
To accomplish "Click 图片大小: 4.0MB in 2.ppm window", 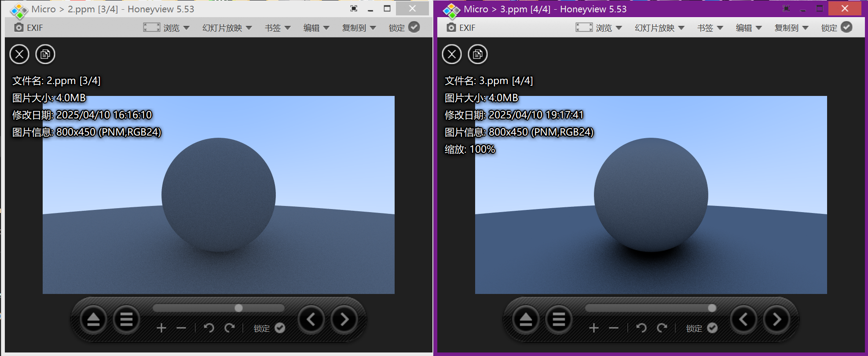I will [x=49, y=98].
